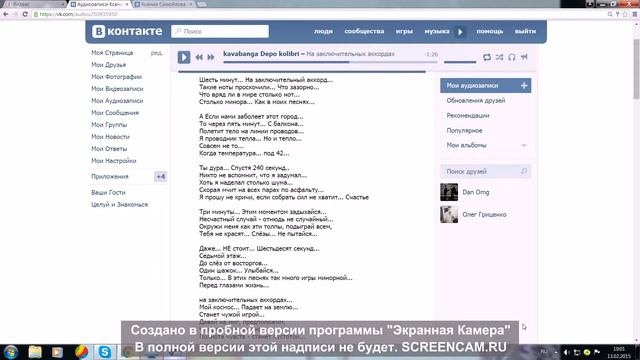Open Мои Аудиозаписи in sidebar

(x=117, y=101)
